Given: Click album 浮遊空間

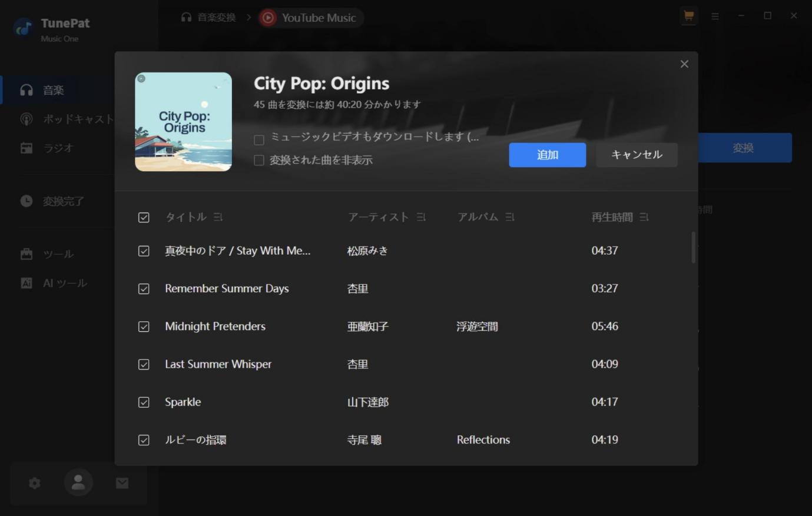Looking at the screenshot, I should [x=477, y=326].
